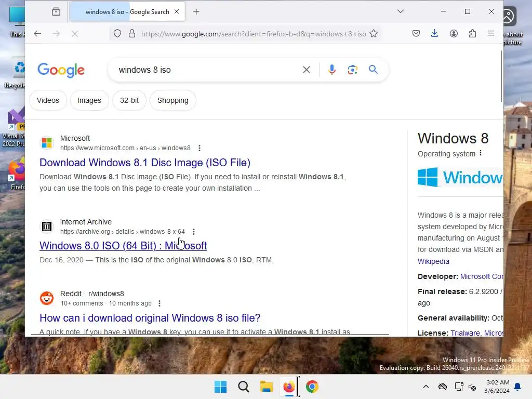Open a new tab with the plus button

click(196, 12)
